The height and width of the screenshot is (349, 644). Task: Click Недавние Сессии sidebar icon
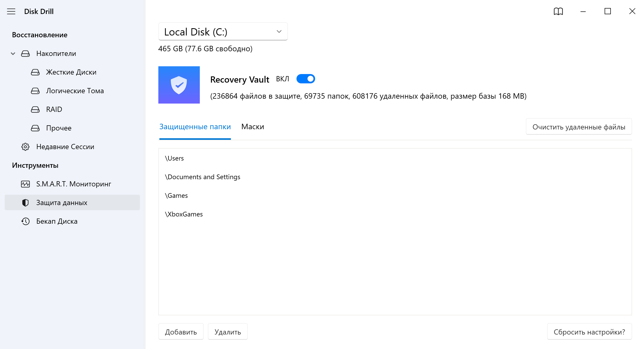pos(25,146)
